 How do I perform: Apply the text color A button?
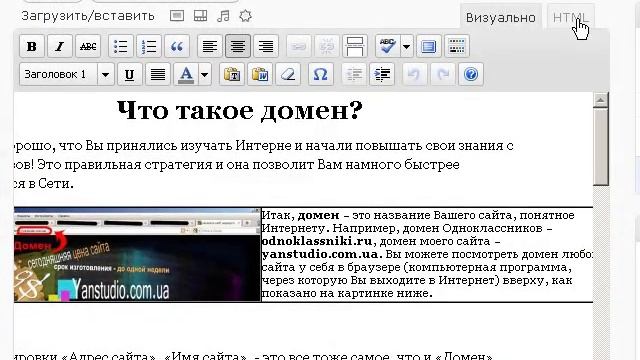pyautogui.click(x=186, y=74)
